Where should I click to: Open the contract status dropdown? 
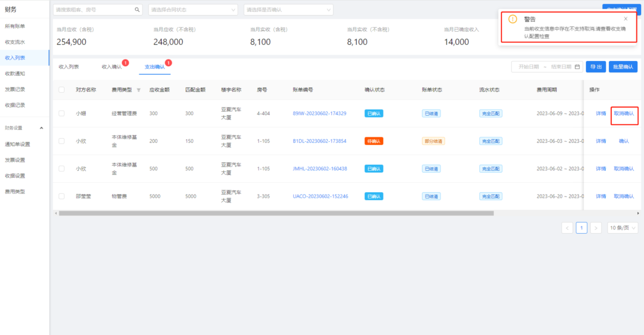point(193,10)
